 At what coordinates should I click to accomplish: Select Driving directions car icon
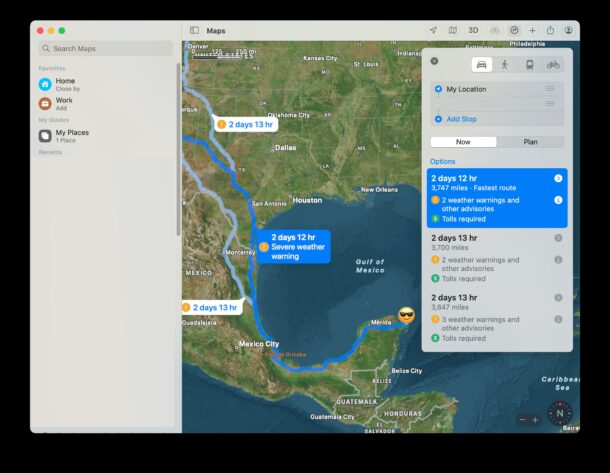tap(481, 65)
